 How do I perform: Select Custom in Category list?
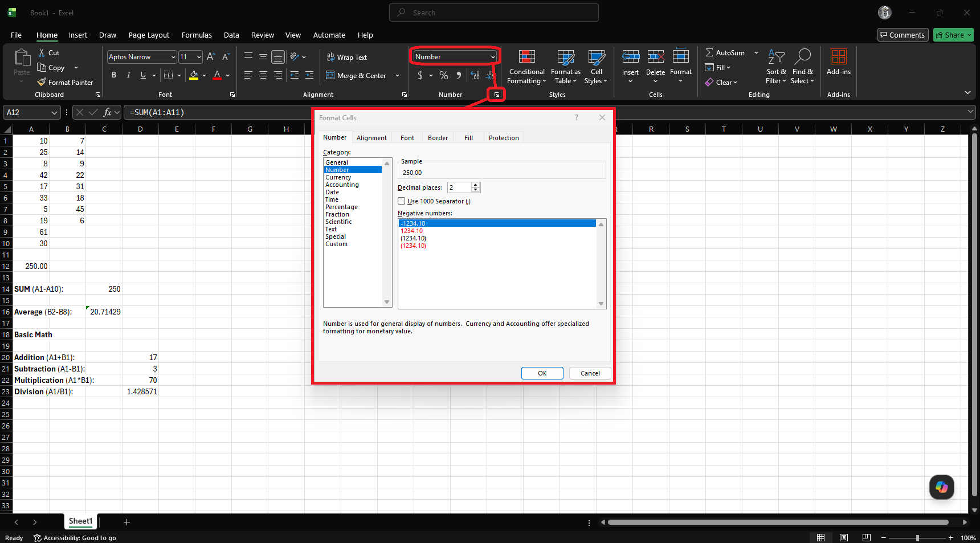click(x=336, y=244)
